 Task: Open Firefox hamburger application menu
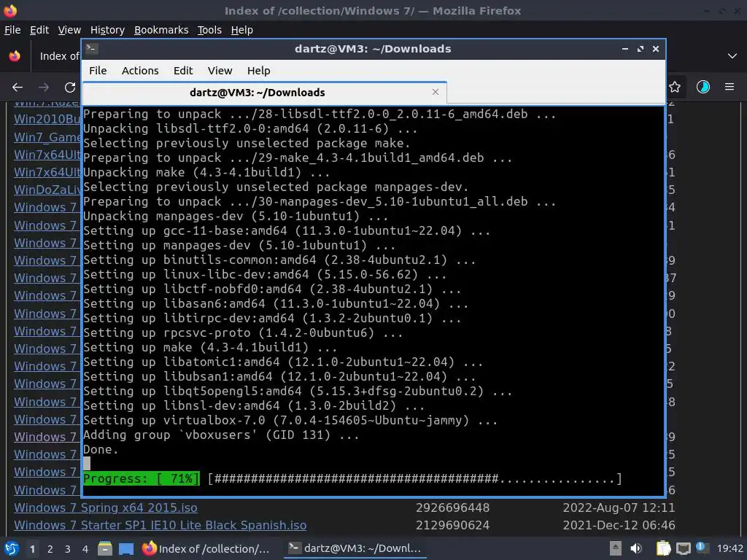point(729,87)
